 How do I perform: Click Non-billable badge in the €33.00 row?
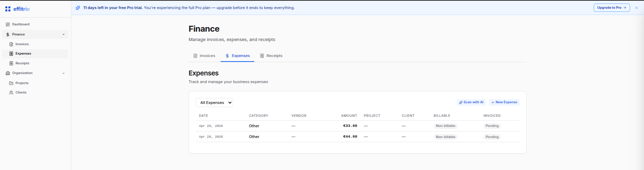pos(446,126)
